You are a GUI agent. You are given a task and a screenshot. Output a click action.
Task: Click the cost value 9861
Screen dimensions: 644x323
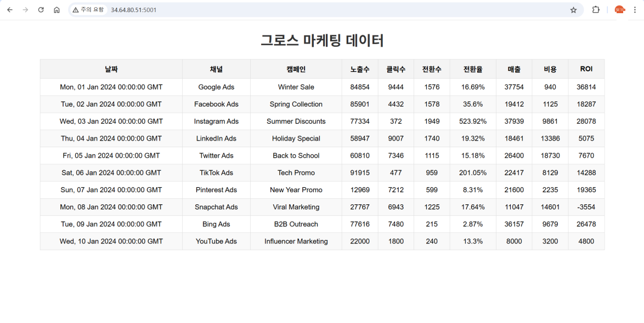click(x=550, y=121)
